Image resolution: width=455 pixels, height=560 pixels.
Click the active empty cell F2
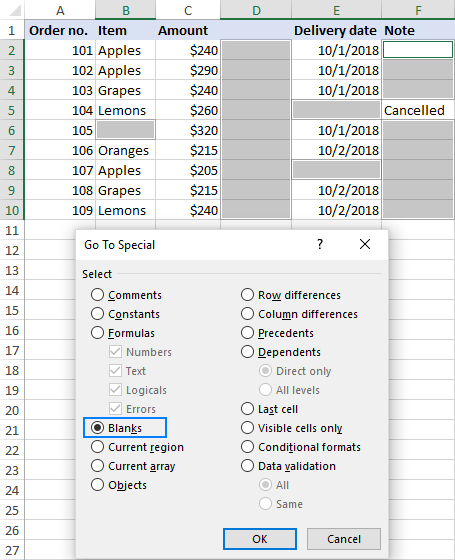pos(418,50)
